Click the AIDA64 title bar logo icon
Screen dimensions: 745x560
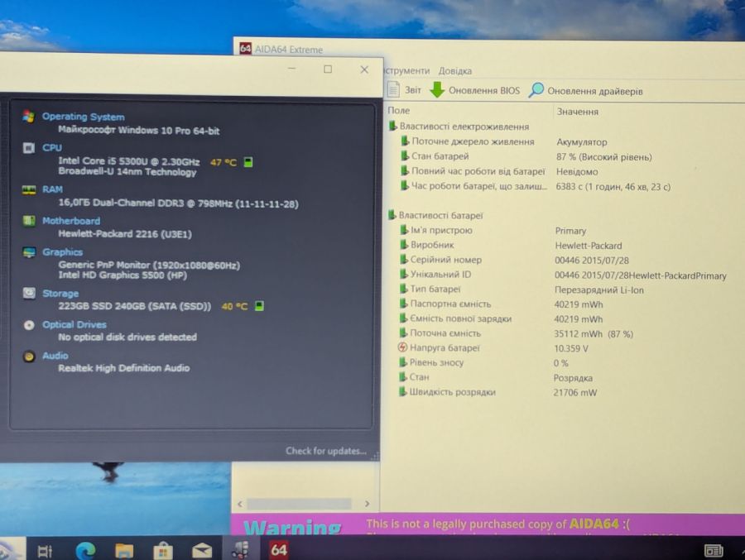[x=245, y=48]
